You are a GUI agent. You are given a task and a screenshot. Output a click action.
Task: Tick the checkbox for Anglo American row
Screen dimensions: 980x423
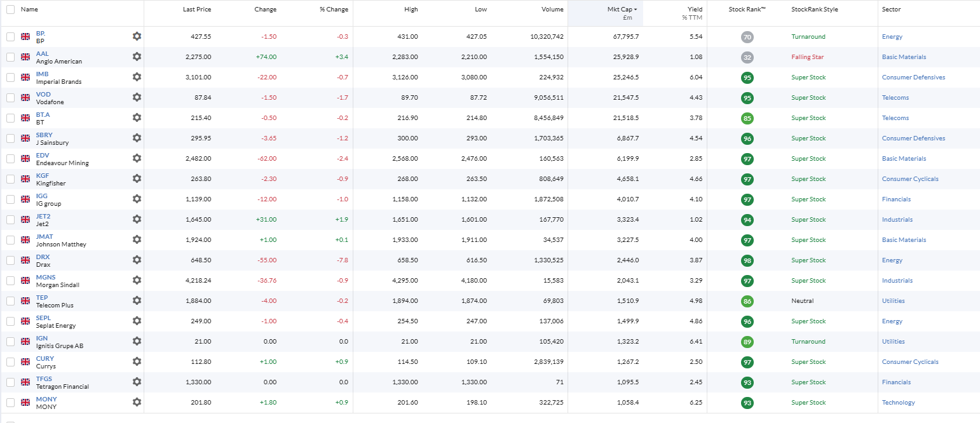click(10, 57)
